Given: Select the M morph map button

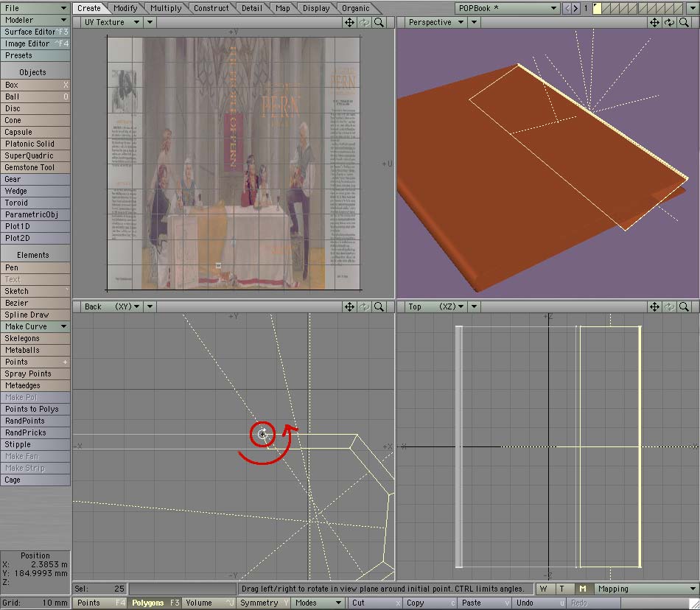Looking at the screenshot, I should 583,589.
